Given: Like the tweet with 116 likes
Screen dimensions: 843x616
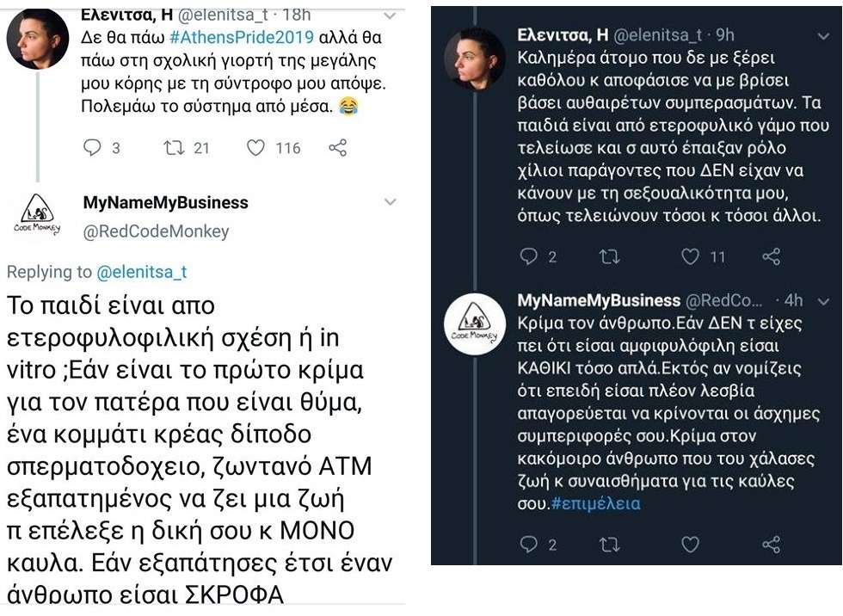Looking at the screenshot, I should 256,148.
